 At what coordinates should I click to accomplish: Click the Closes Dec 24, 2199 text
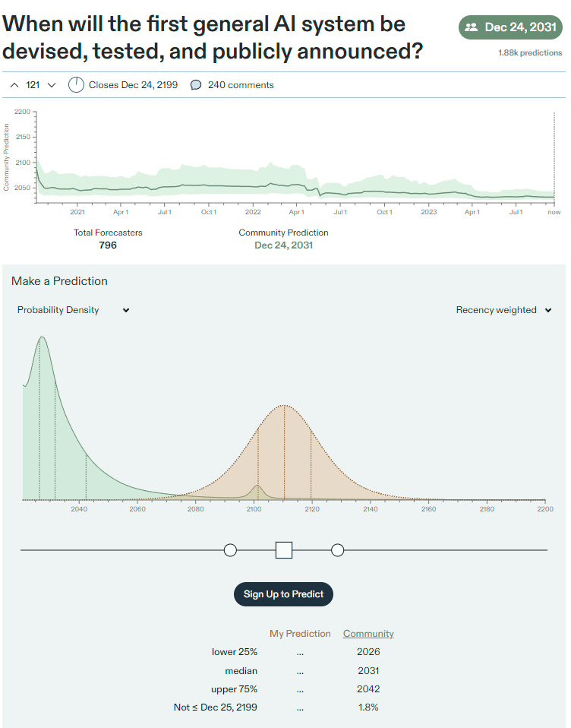point(133,85)
